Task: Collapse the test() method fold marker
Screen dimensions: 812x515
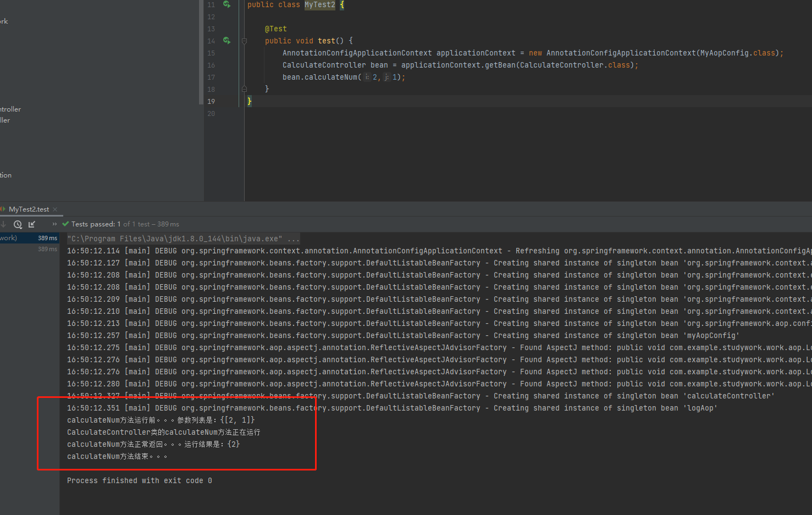Action: tap(245, 41)
